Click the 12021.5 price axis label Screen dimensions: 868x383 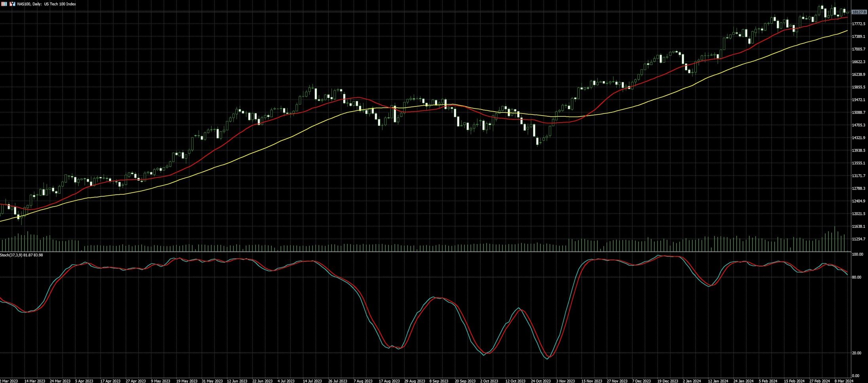point(859,214)
